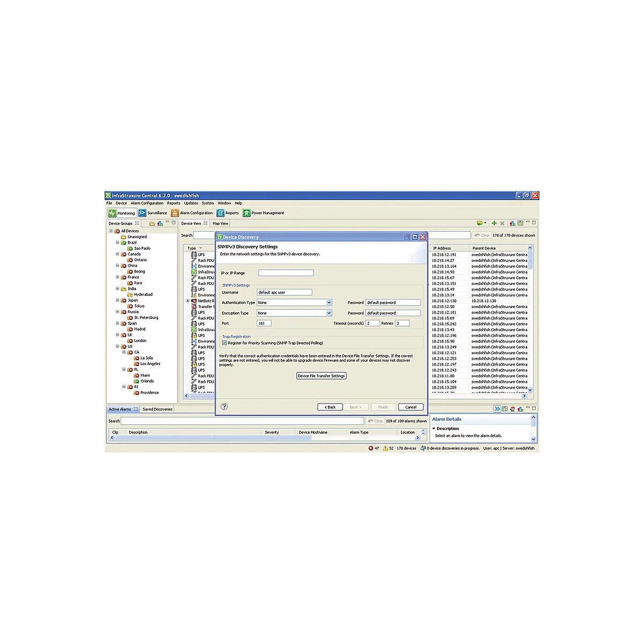Click the double-arrow icon above Alarm Details

point(497,409)
